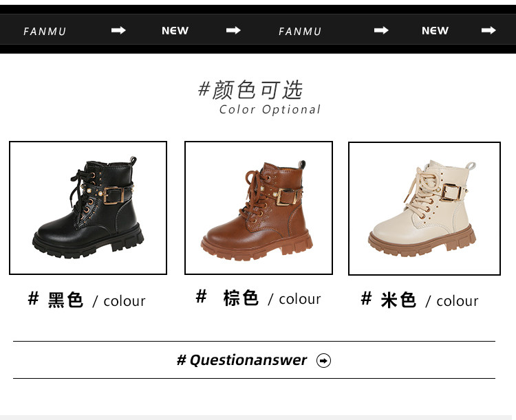The height and width of the screenshot is (420, 516).
Task: Click the gold buckle on black boot
Action: click(114, 196)
